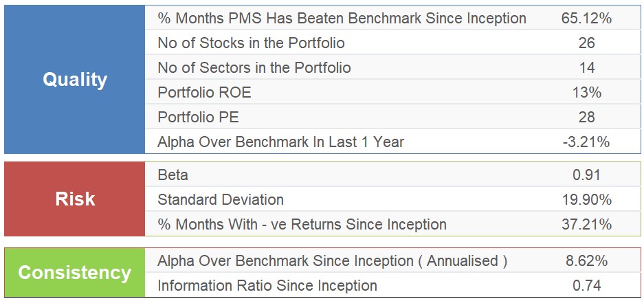
Task: Select the Beta row label
Action: (x=173, y=175)
